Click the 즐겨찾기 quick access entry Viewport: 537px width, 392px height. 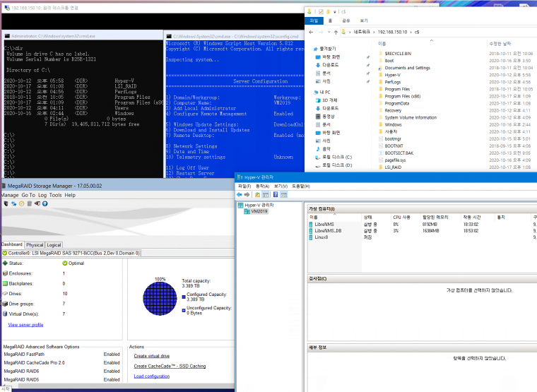tap(328, 49)
